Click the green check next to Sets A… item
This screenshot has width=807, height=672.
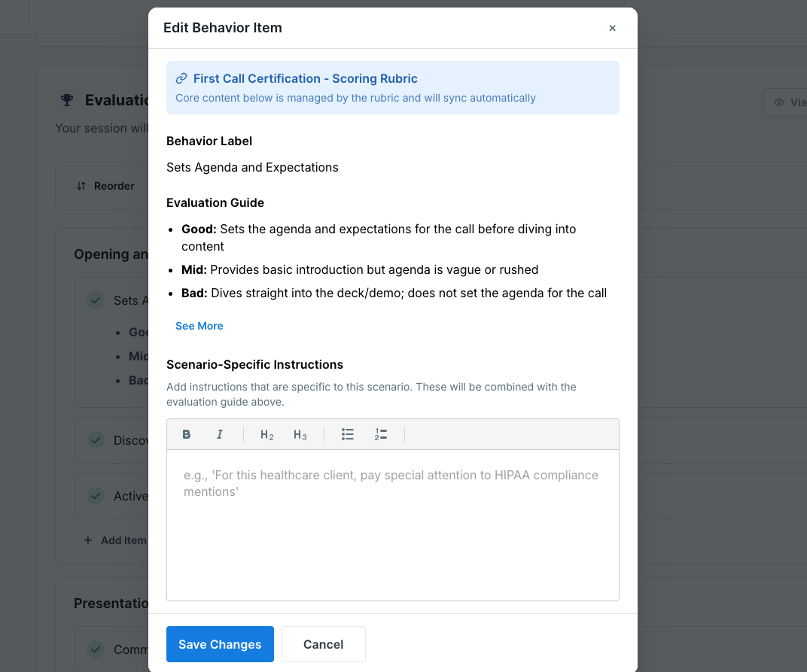(x=95, y=300)
